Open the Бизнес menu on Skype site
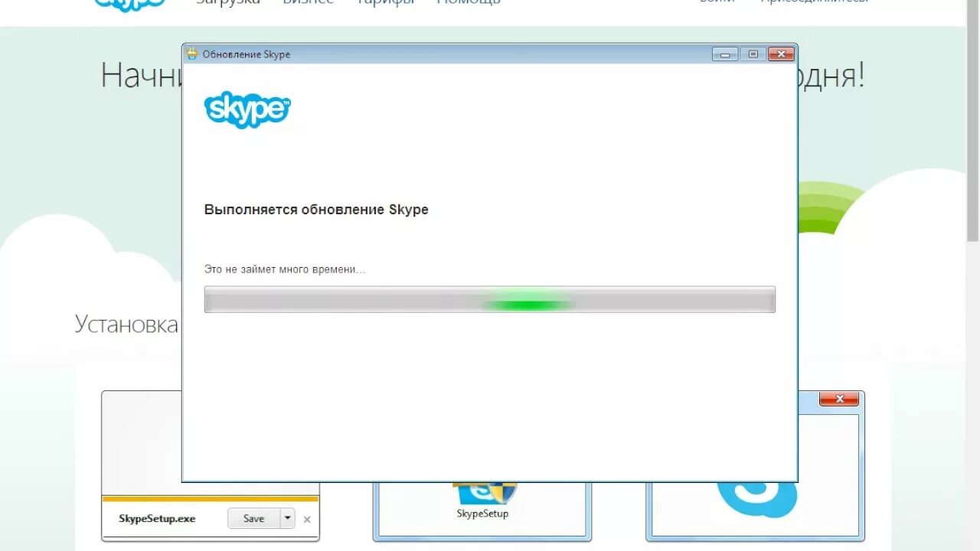The height and width of the screenshot is (551, 980). pos(309,2)
